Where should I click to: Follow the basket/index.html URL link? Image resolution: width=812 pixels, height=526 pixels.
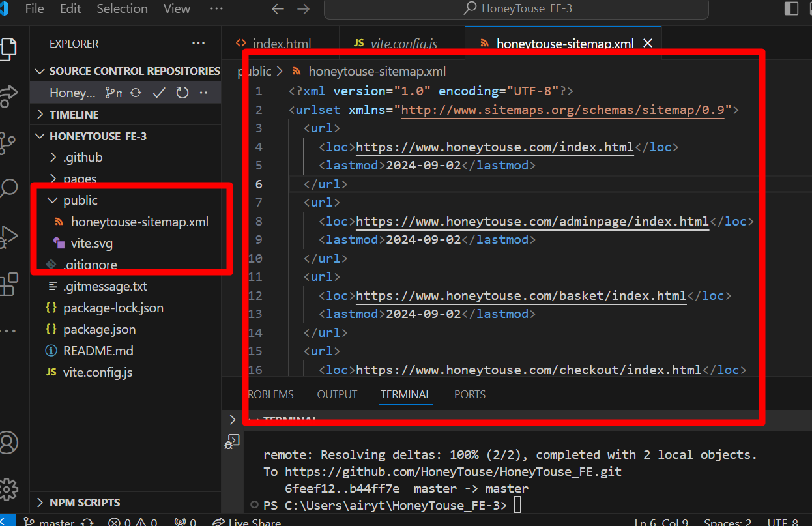[x=521, y=295]
